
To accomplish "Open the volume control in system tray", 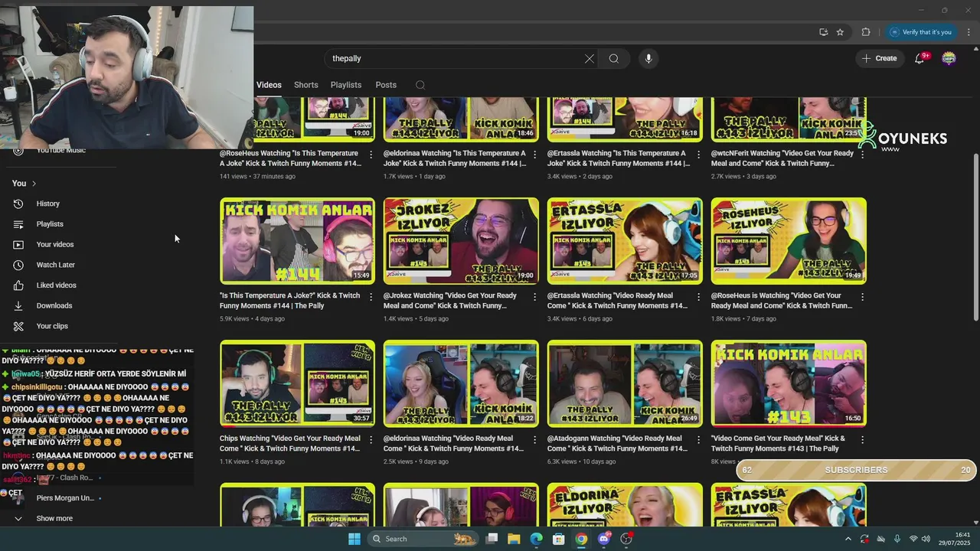I will point(926,539).
